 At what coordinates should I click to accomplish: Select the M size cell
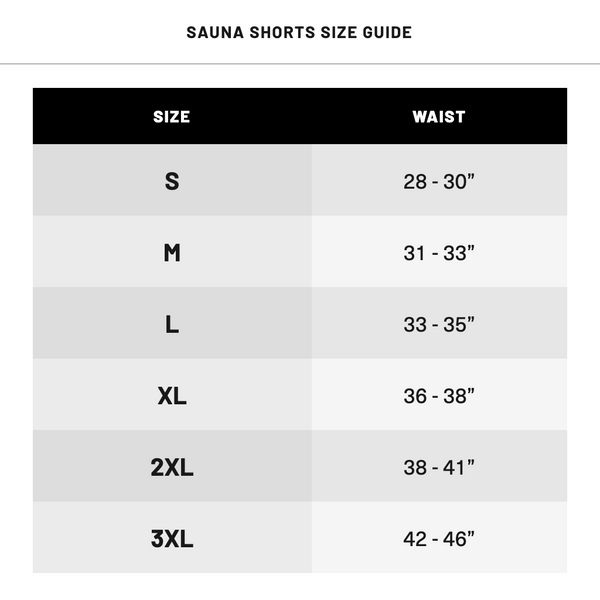[x=172, y=253]
